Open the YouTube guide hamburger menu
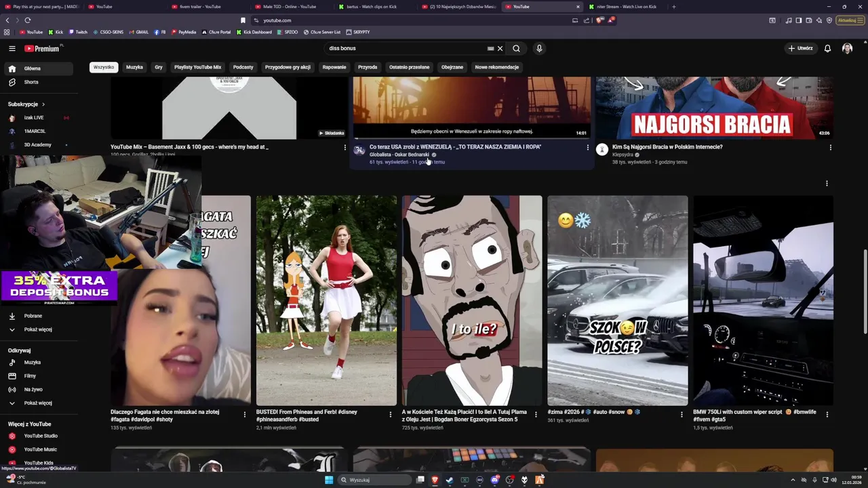Screen dimensions: 868x488 tap(12, 48)
